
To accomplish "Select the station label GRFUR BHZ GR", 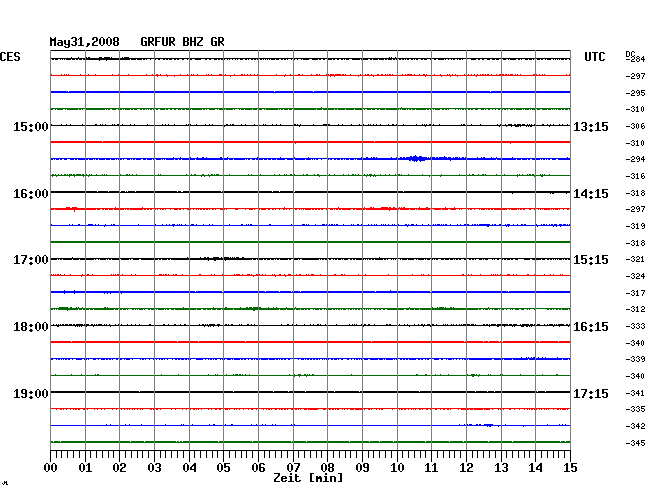I will click(182, 42).
